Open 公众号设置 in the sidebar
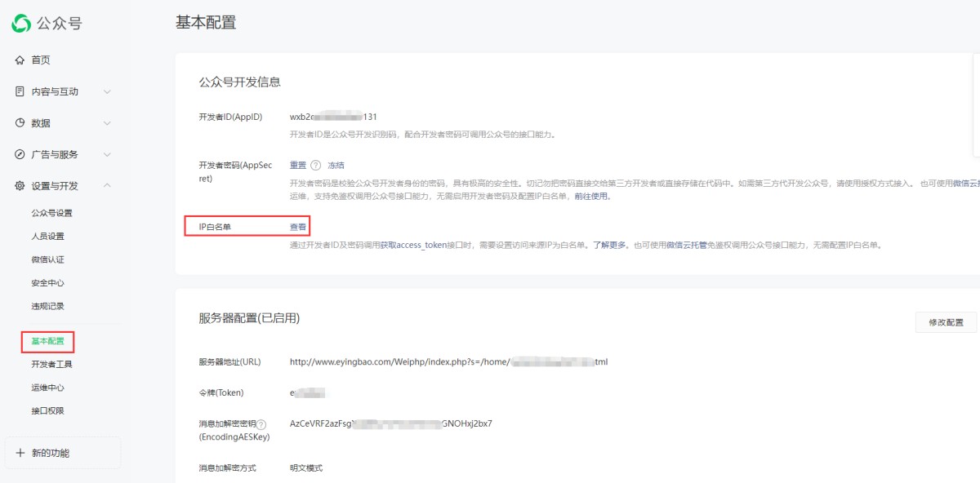Screen dimensions: 980x483 [x=51, y=213]
